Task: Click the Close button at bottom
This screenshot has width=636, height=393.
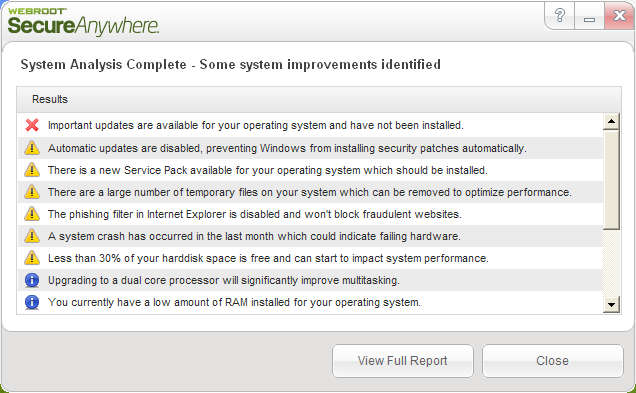Action: [552, 361]
